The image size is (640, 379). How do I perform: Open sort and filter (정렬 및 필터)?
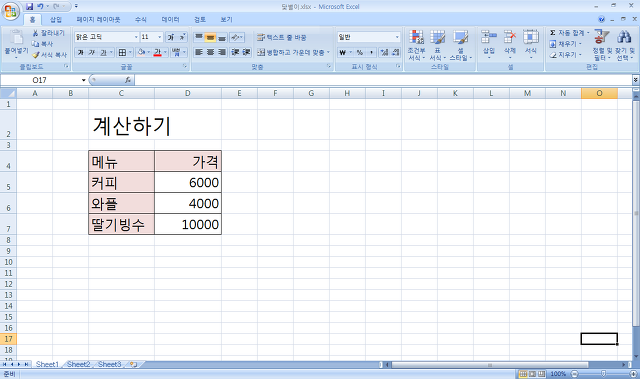(602, 45)
